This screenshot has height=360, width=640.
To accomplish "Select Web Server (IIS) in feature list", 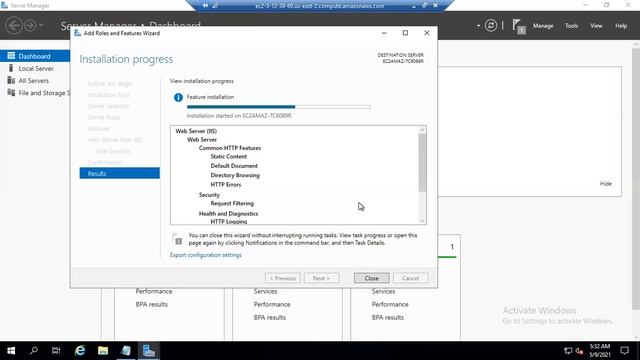I will 196,131.
